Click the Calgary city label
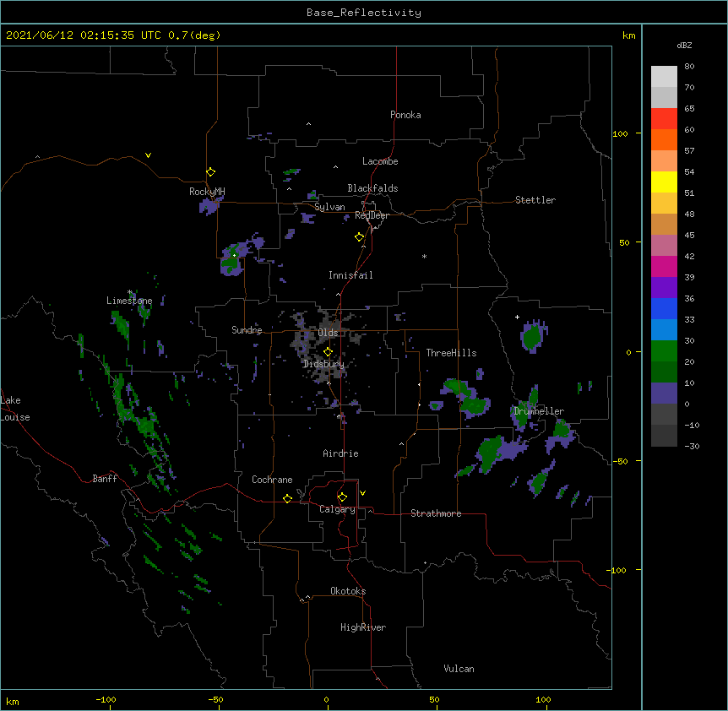The width and height of the screenshot is (728, 711). 337,509
